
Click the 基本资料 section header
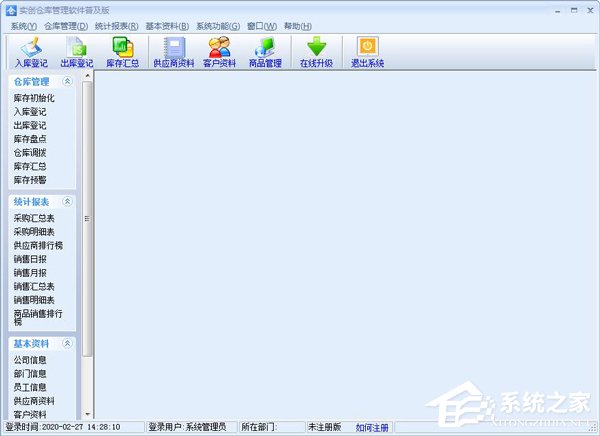click(x=41, y=344)
